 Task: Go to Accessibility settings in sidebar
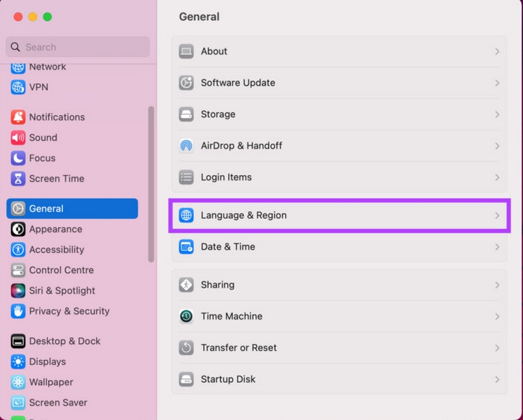56,250
